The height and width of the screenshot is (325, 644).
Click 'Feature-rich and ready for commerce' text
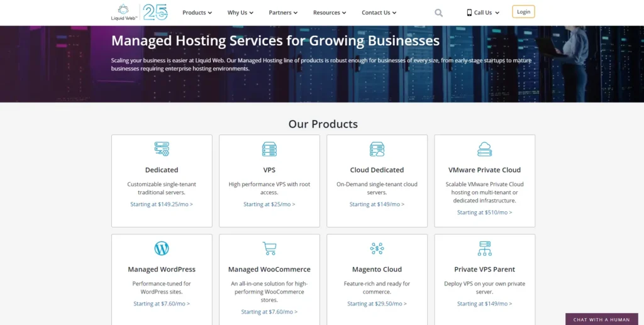coord(377,288)
